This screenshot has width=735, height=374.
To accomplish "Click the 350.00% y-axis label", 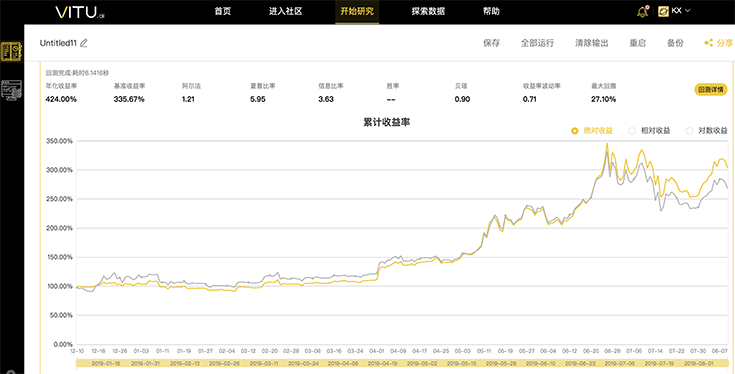I will click(60, 141).
